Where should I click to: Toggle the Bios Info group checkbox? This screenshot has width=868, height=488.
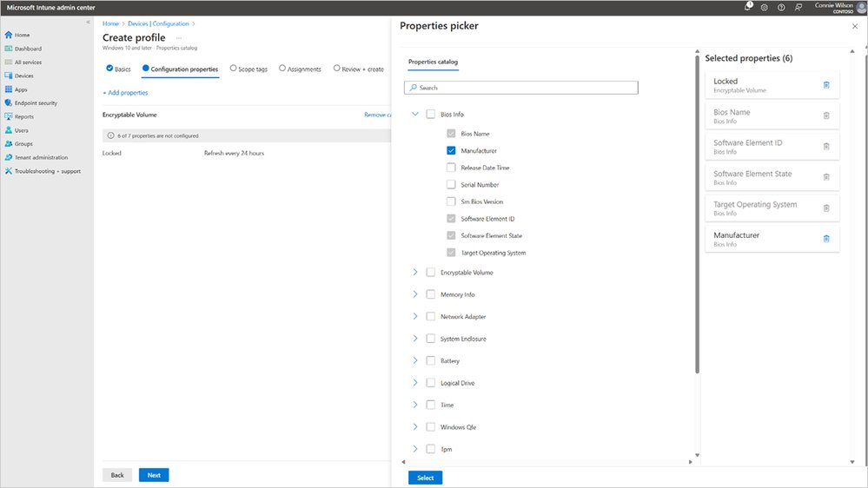coord(431,114)
